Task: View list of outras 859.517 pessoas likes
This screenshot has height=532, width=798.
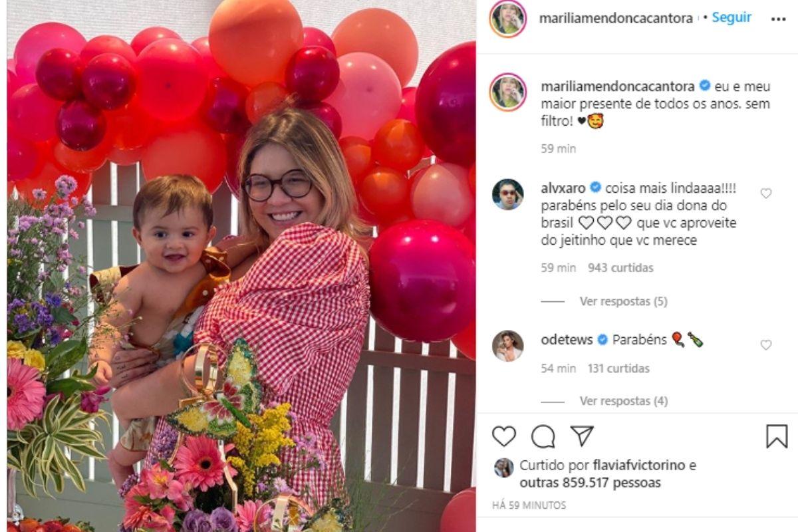Action: [591, 483]
